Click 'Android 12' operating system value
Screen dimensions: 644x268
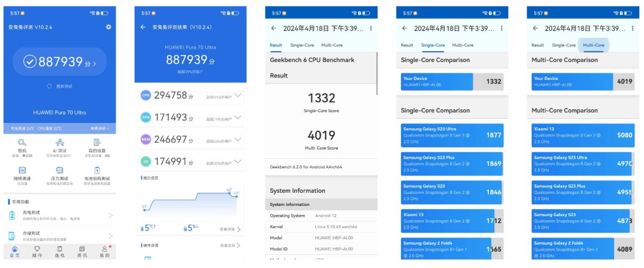[x=327, y=216]
